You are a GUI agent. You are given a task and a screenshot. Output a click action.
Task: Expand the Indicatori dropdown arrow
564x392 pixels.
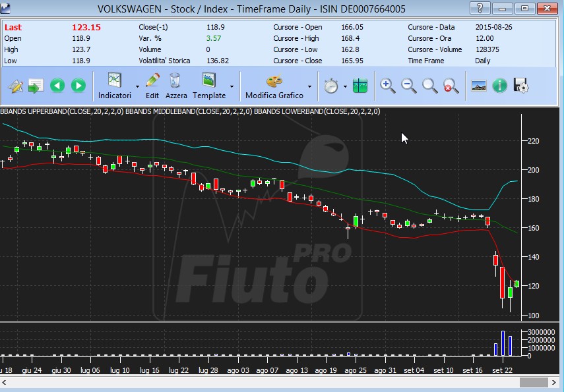[137, 86]
